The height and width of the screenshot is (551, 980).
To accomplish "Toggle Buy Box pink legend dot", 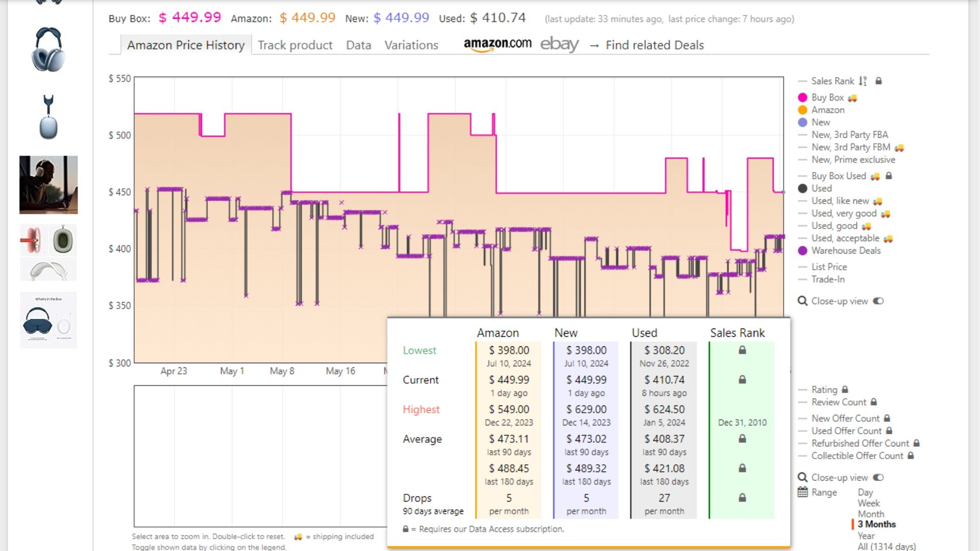I will (x=802, y=97).
